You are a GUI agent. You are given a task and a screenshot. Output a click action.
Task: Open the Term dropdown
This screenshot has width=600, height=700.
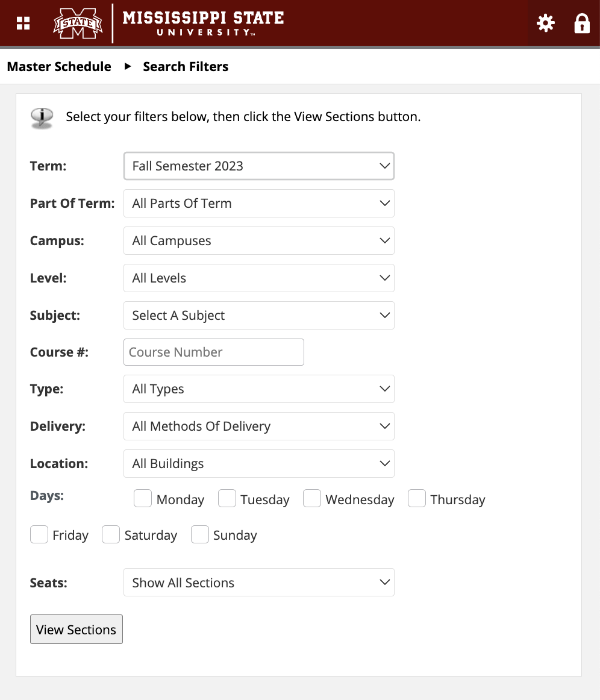point(259,166)
